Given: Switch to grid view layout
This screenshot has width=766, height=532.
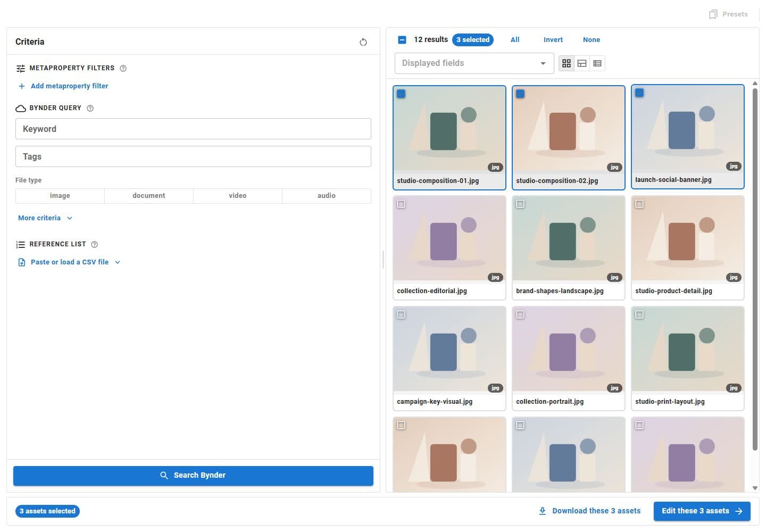Looking at the screenshot, I should click(x=567, y=63).
